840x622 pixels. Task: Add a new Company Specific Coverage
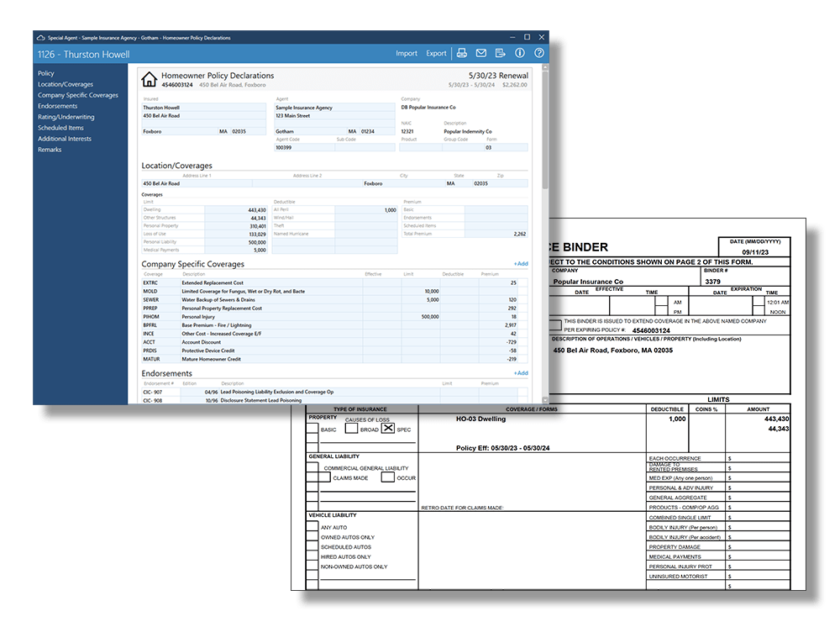521,264
